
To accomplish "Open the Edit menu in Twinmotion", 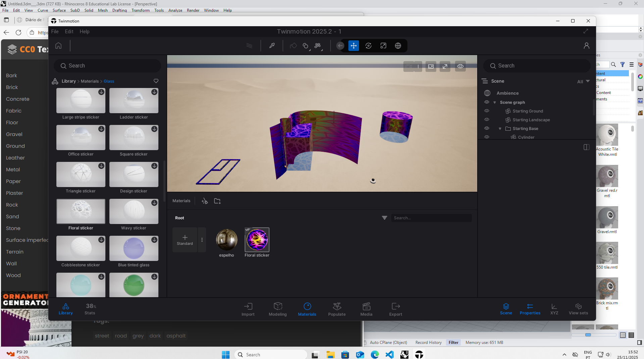I will pos(69,32).
